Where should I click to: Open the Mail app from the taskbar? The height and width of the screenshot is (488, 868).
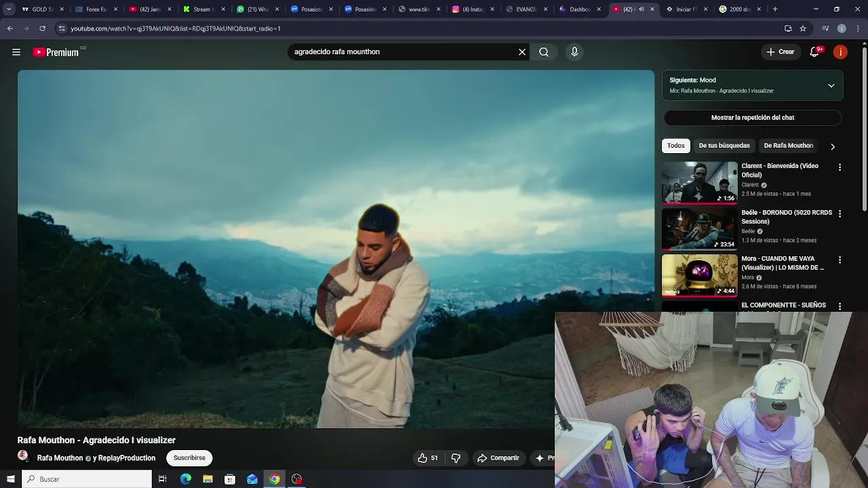(x=252, y=479)
